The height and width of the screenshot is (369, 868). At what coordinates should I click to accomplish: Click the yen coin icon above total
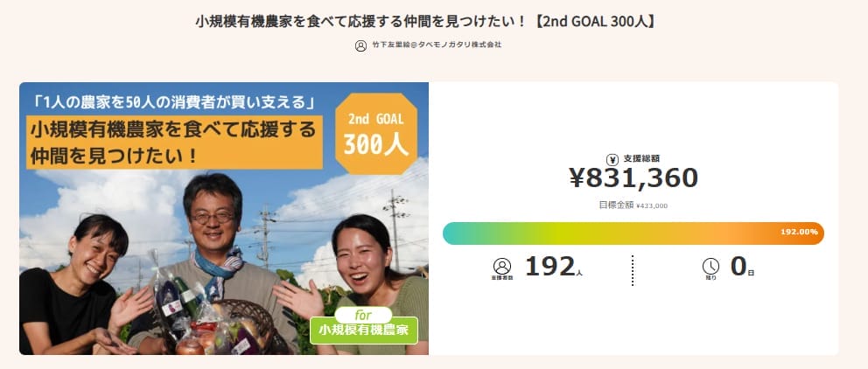click(612, 160)
